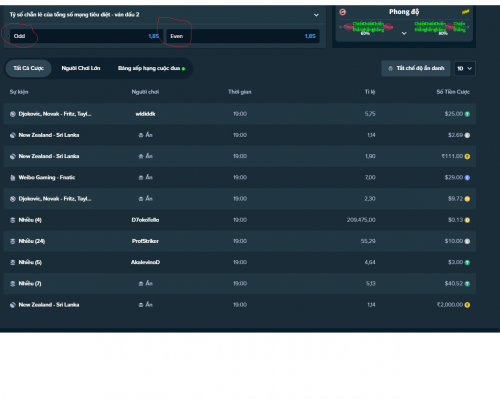Click the Thời gian column header
This screenshot has height=399, width=500.
tap(240, 92)
